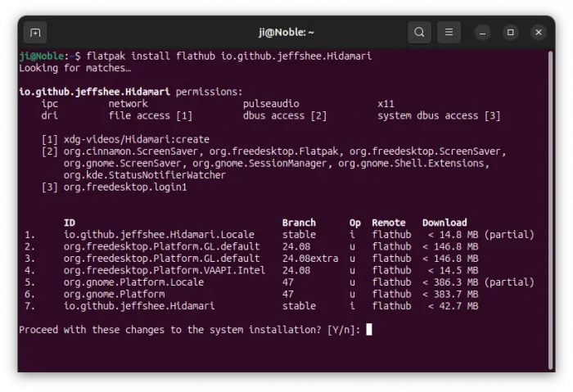Click the ji@Noble: ~ window title
Image resolution: width=573 pixels, height=392 pixels.
point(286,33)
